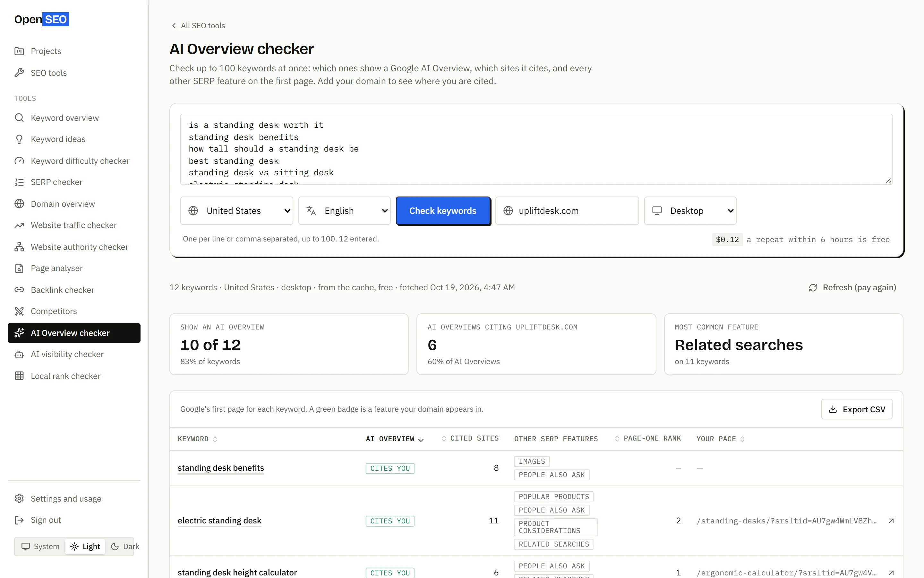Click Refresh (pay again) button
This screenshot has width=924, height=578.
(852, 287)
